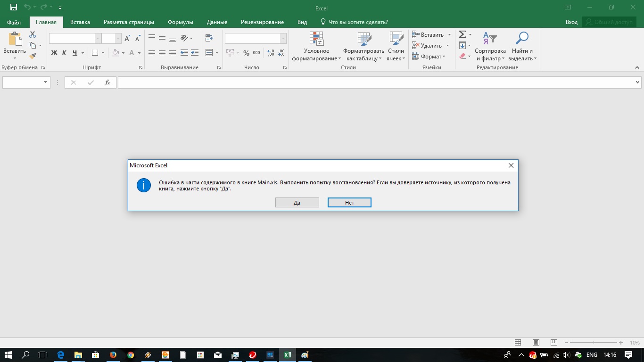Collapse the ribbon with the arrow
This screenshot has height=362, width=644.
click(x=637, y=68)
